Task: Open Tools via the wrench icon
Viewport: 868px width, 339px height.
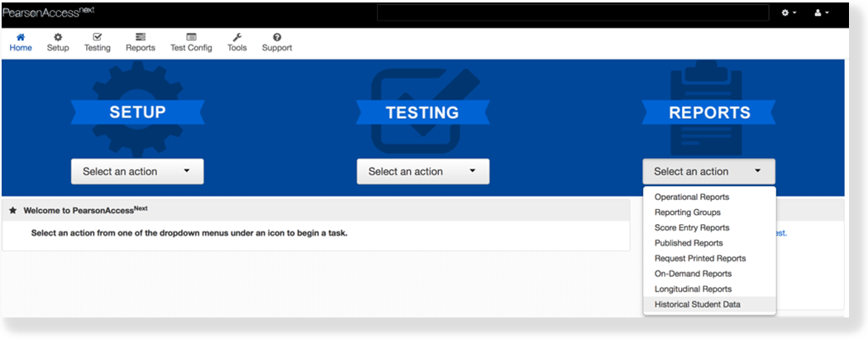Action: point(237,37)
